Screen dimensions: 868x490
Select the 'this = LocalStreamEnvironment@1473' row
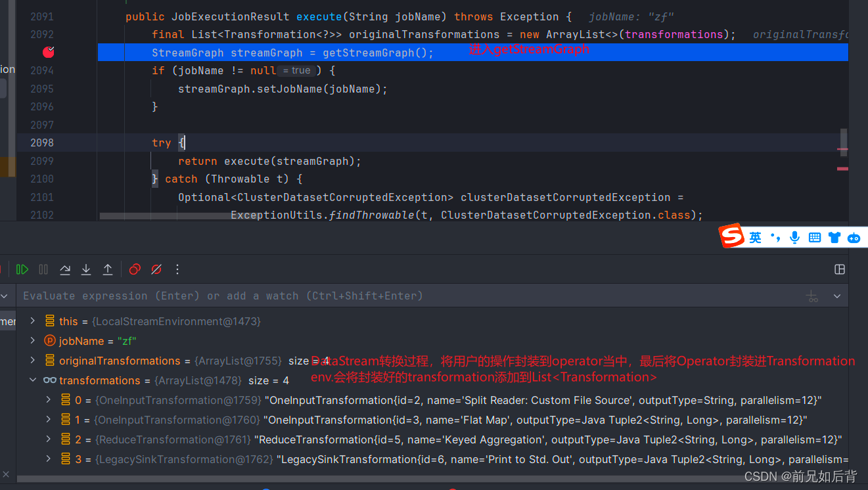(x=432, y=321)
